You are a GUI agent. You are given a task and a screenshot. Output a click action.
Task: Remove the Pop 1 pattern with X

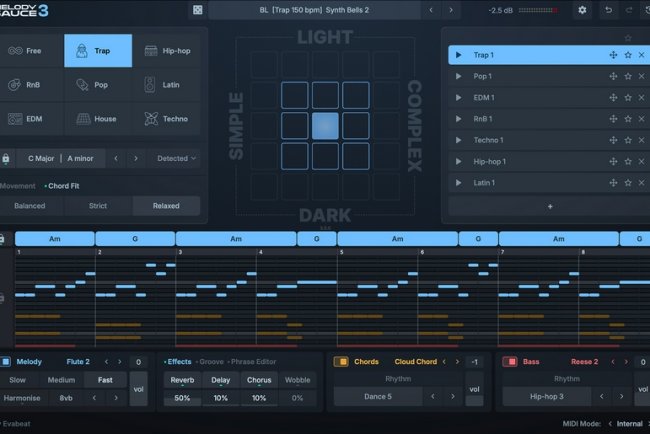[x=642, y=76]
